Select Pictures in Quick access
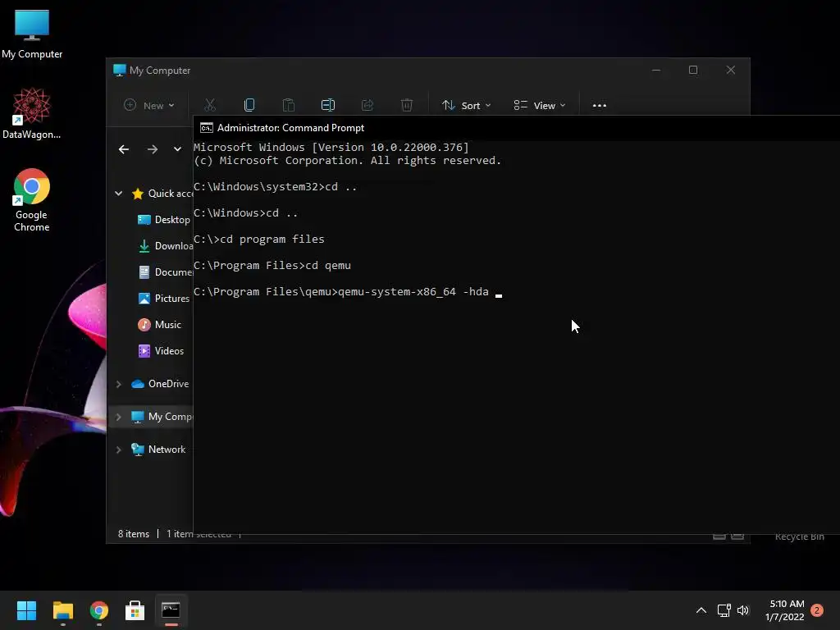Image resolution: width=840 pixels, height=630 pixels. (x=164, y=299)
